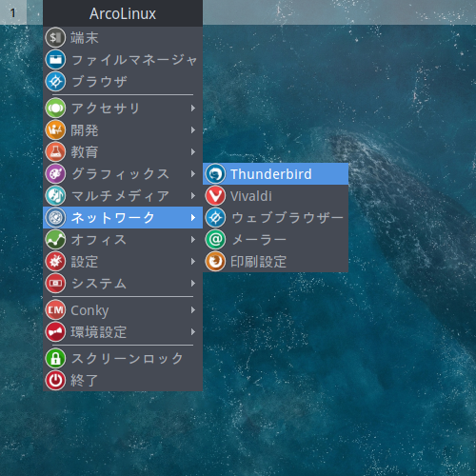Select the マルチメディア menu entry
This screenshot has width=476, height=476.
coord(123,196)
